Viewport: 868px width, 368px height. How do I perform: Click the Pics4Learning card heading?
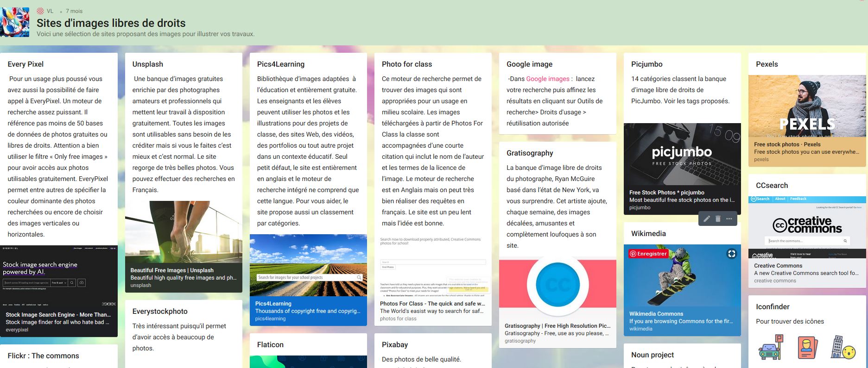281,64
